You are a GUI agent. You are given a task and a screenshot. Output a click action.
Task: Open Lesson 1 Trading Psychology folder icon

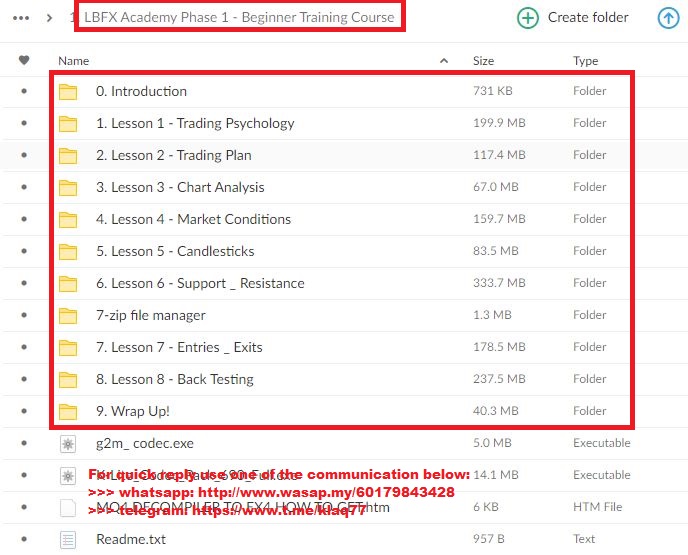coord(68,124)
